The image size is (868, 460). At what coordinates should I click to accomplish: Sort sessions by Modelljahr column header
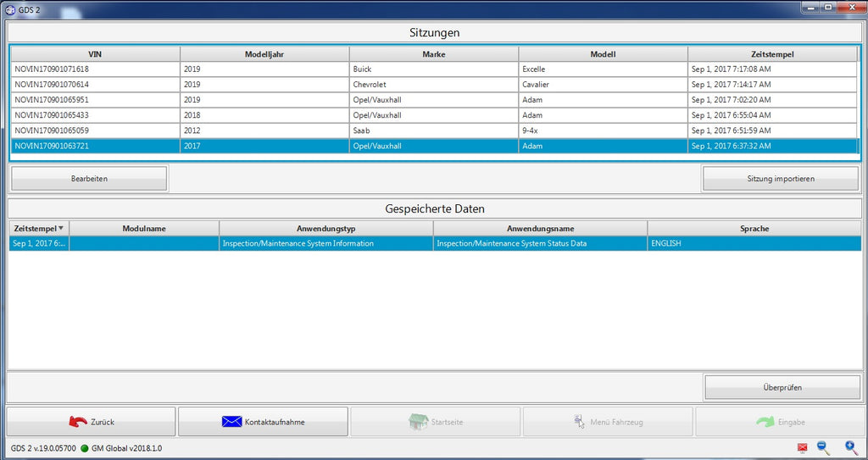tap(264, 54)
